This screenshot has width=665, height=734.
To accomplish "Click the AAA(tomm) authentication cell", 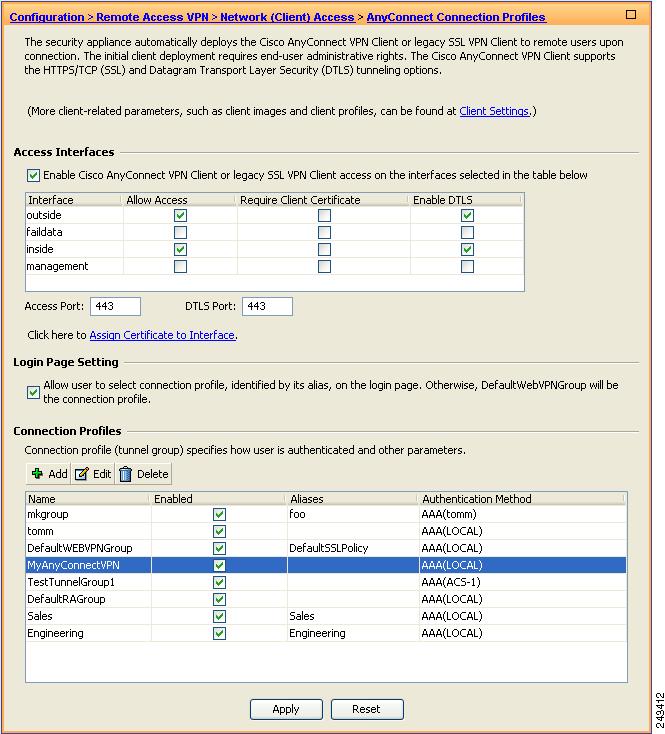I will (523, 514).
